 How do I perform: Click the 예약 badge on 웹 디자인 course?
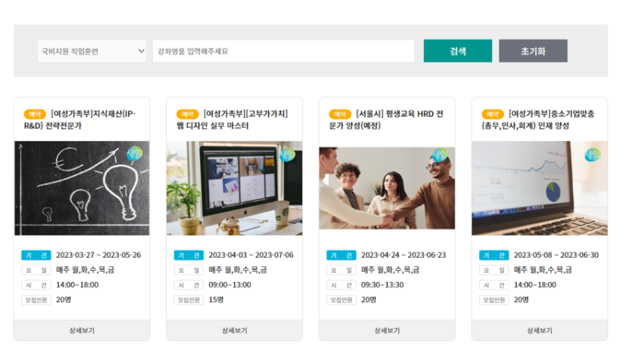tap(187, 114)
